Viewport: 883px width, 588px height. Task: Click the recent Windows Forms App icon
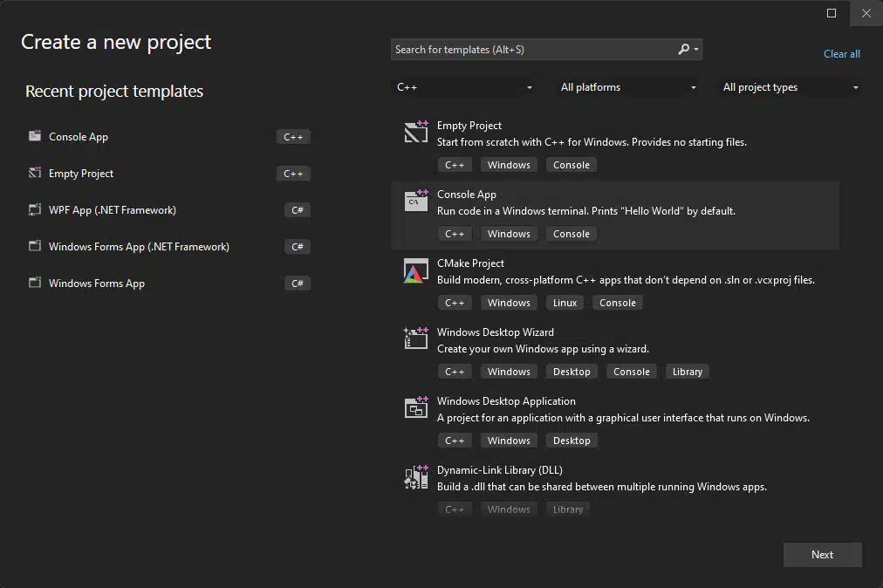click(x=35, y=282)
